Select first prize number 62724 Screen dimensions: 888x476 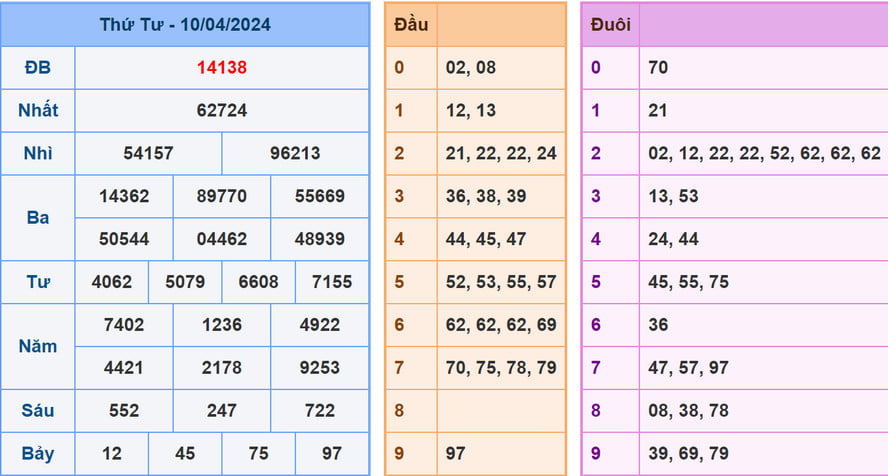click(222, 110)
